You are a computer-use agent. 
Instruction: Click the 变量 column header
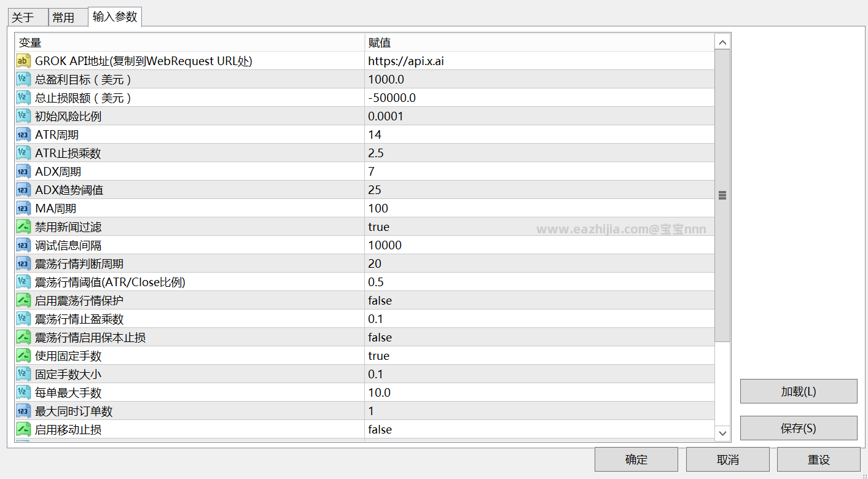[x=190, y=42]
